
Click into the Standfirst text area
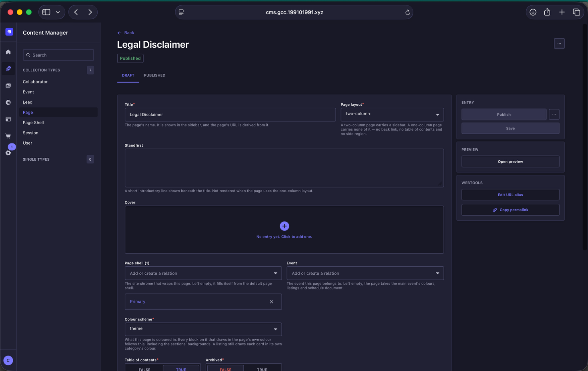click(284, 168)
